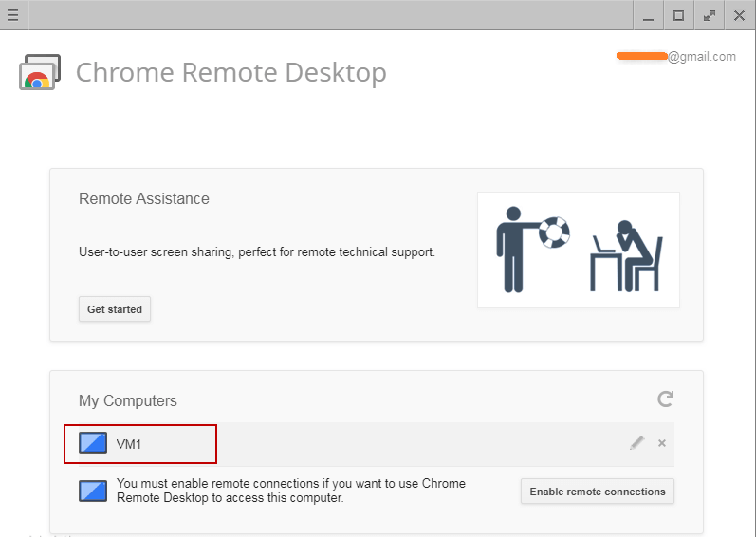The image size is (756, 557).
Task: Click the 'User-to-user screen sharing' description
Action: click(x=257, y=252)
